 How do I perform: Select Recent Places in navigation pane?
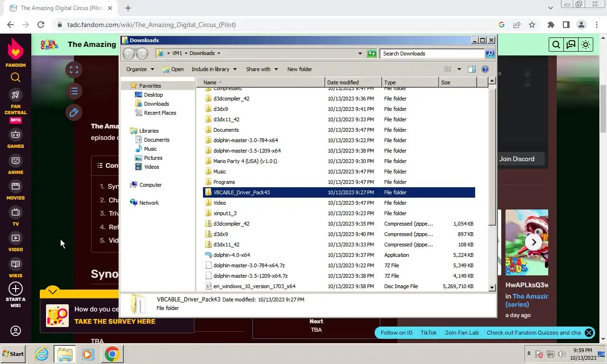[x=160, y=113]
